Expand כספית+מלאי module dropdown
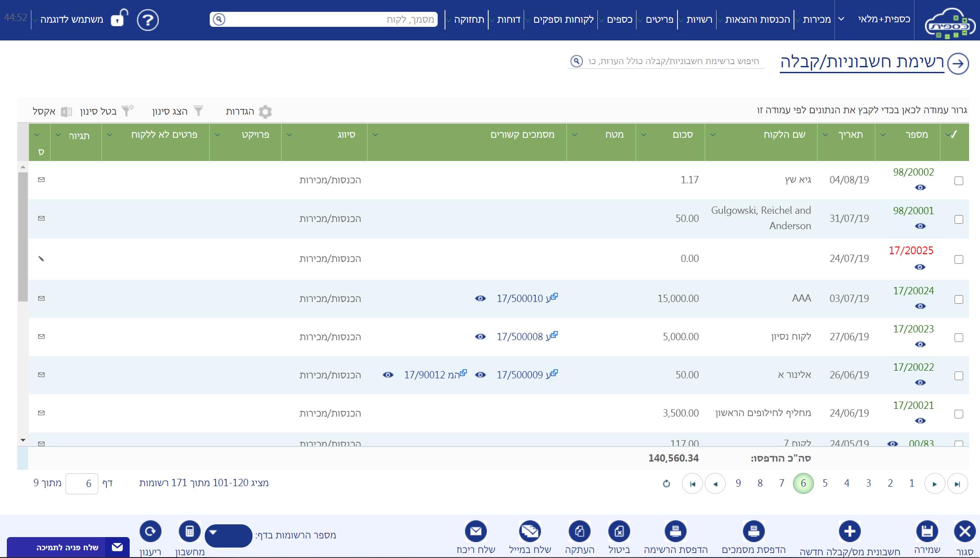 841,19
